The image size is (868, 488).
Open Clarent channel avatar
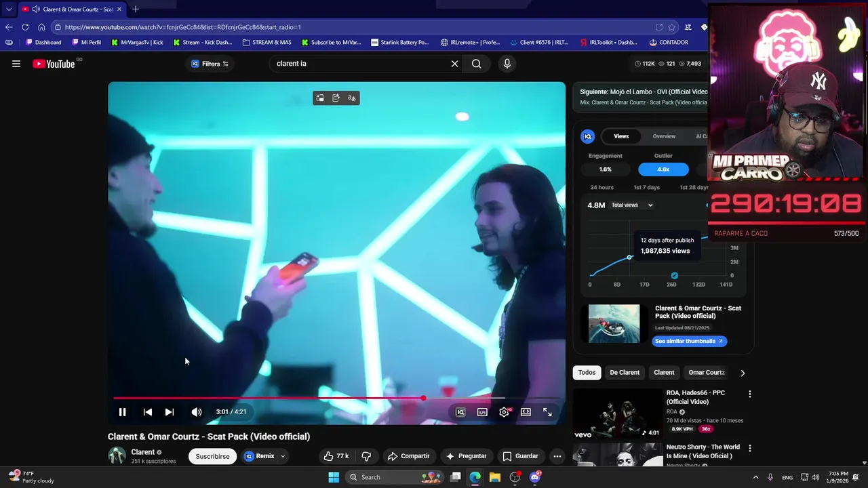(117, 455)
